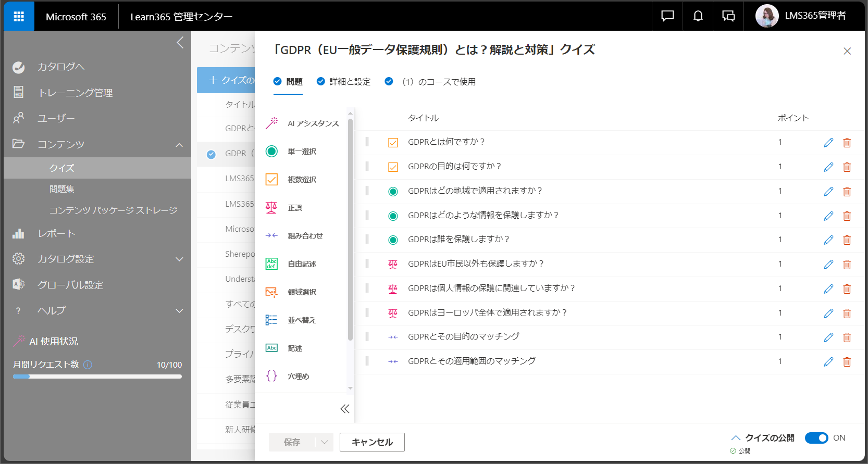
Task: Click the キャンセル button
Action: tap(372, 442)
